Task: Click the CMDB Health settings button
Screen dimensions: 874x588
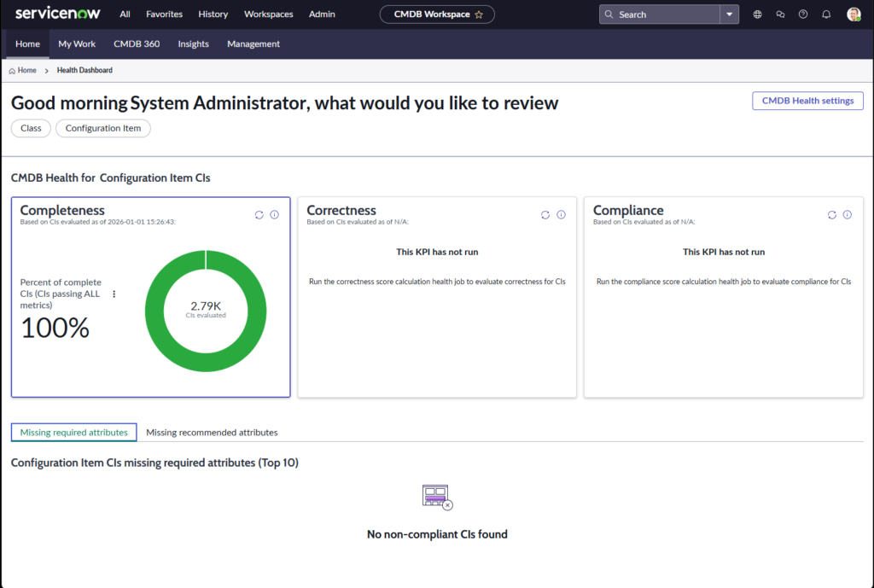Action: click(807, 101)
